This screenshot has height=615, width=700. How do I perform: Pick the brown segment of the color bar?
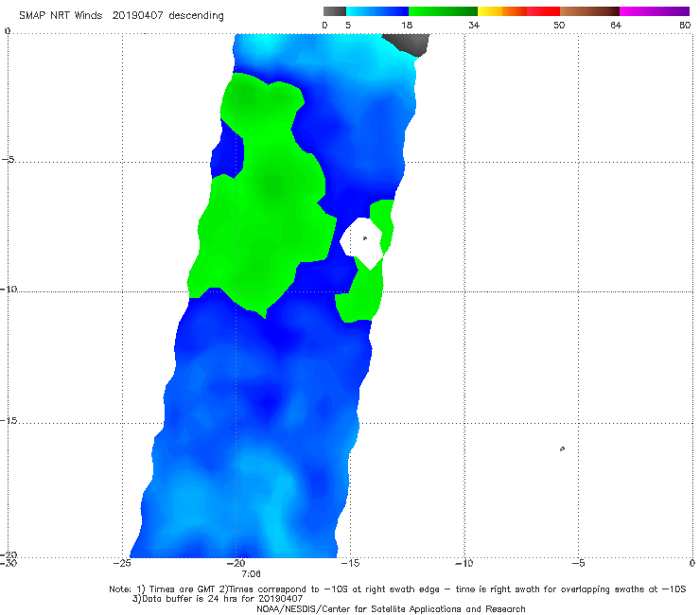click(x=589, y=11)
